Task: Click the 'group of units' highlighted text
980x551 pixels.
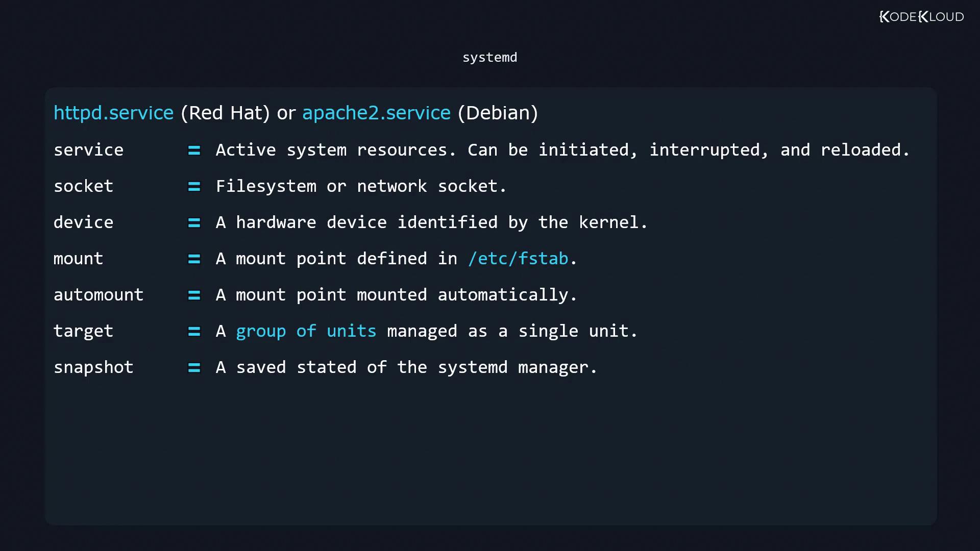Action: coord(306,331)
